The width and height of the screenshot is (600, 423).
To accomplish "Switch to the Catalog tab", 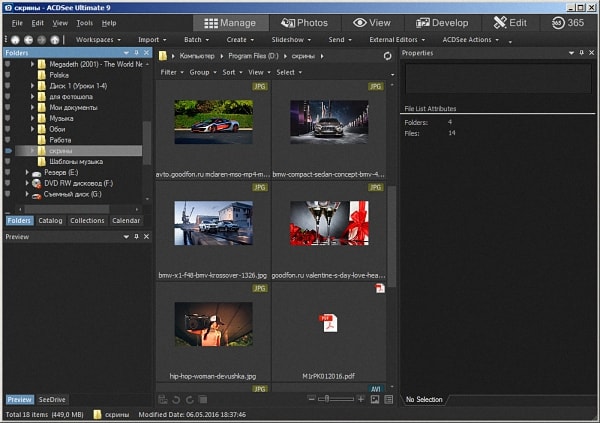I will click(x=50, y=220).
